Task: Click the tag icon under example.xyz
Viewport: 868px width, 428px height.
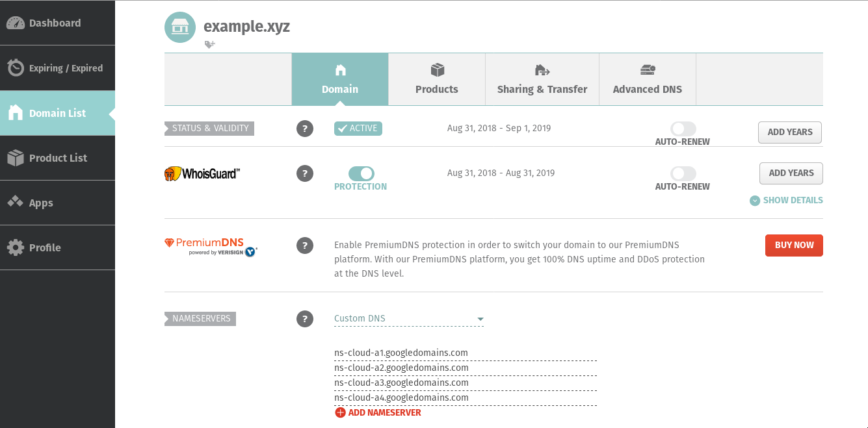Action: click(x=209, y=44)
